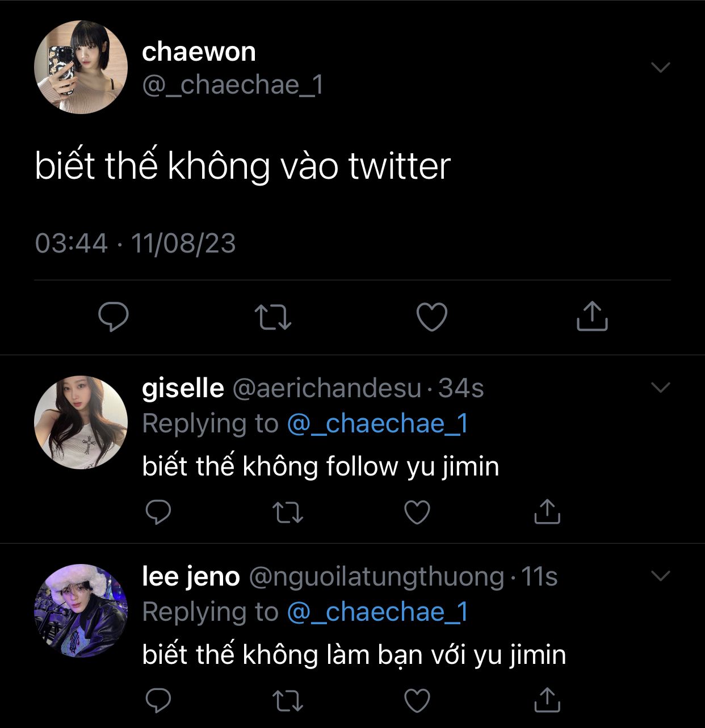Screen dimensions: 705x728
Task: Like lee jeno's reply
Action: tap(417, 701)
